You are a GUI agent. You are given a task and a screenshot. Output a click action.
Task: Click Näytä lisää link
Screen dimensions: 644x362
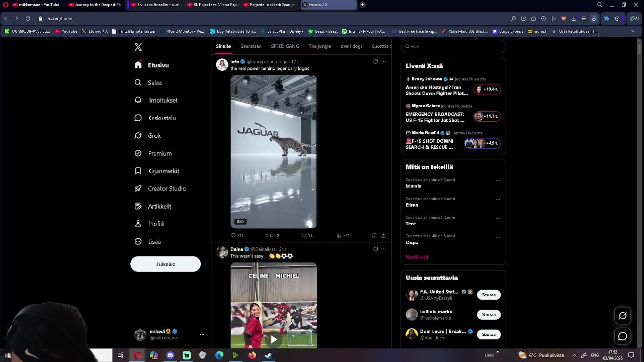coord(417,257)
